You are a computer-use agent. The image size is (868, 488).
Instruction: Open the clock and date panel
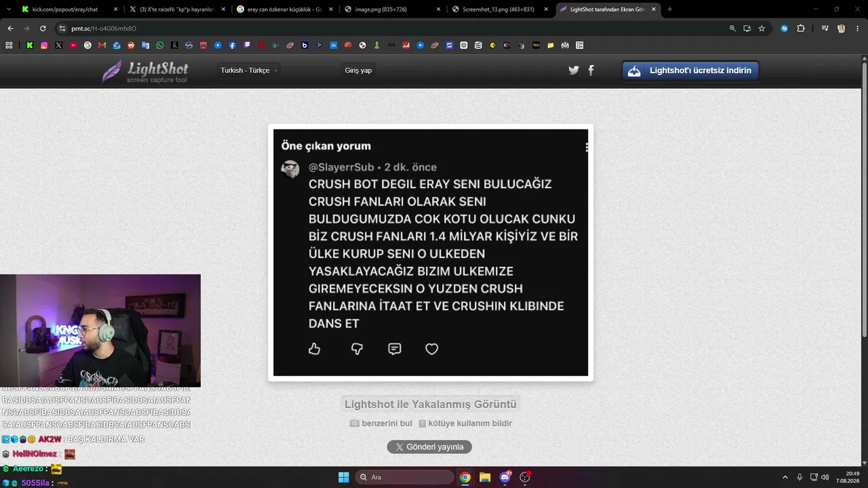point(849,477)
